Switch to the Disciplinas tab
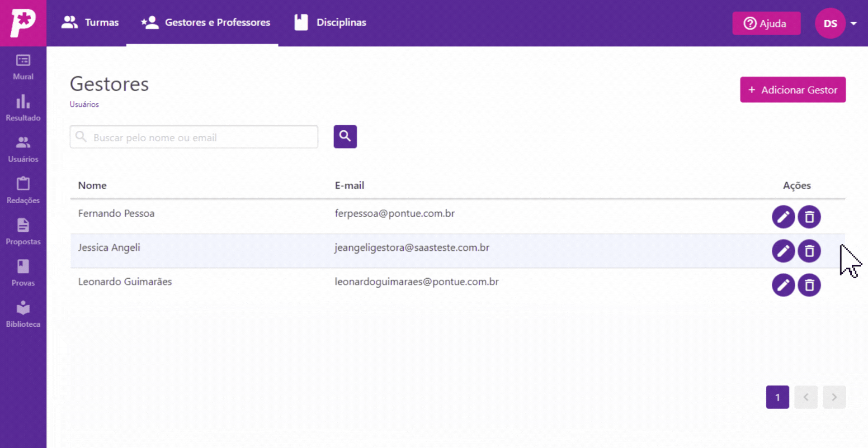 pos(330,23)
